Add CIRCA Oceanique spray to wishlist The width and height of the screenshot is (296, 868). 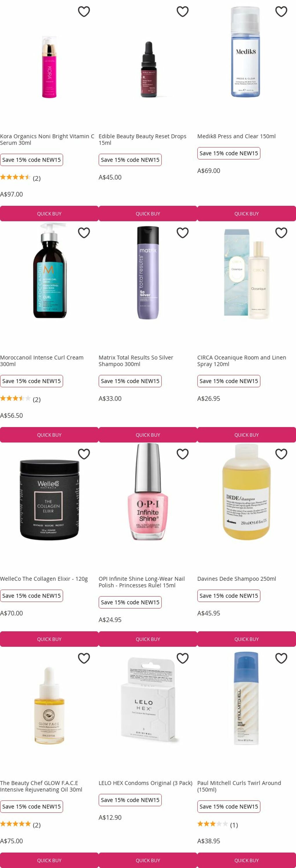pyautogui.click(x=281, y=233)
